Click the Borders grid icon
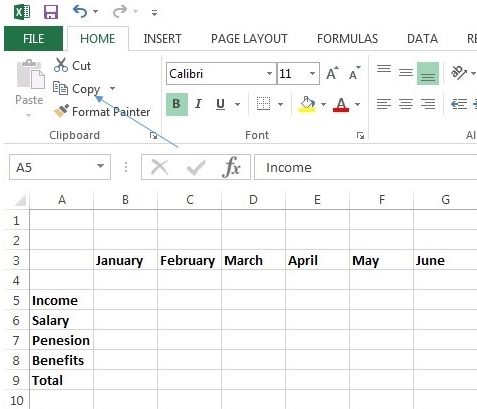Image resolution: width=477 pixels, height=409 pixels. (x=263, y=104)
